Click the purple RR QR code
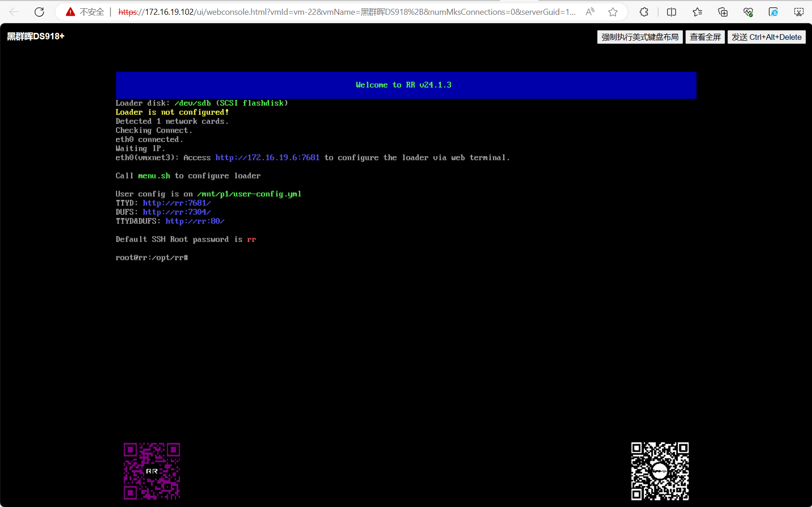 coord(152,471)
